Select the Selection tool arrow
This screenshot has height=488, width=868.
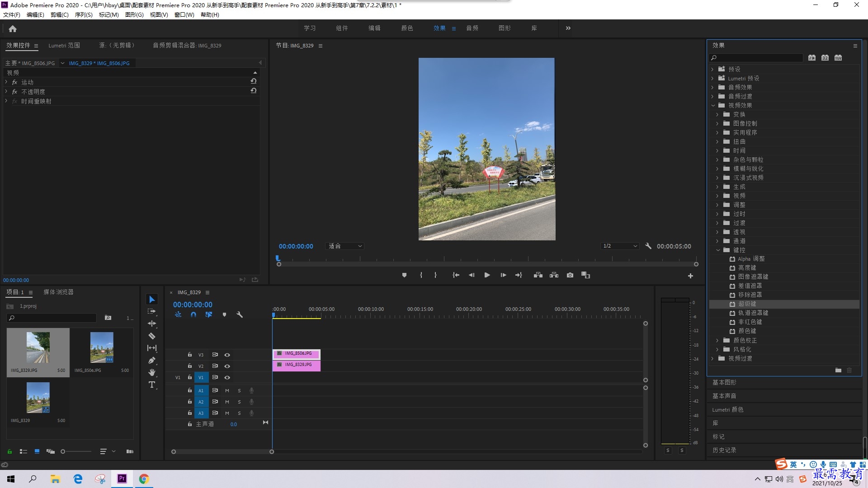point(152,300)
